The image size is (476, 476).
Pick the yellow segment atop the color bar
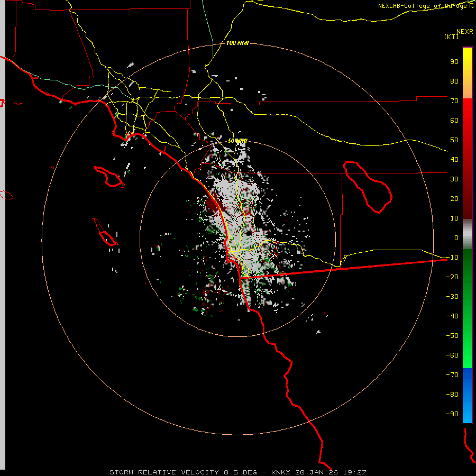coord(467,59)
